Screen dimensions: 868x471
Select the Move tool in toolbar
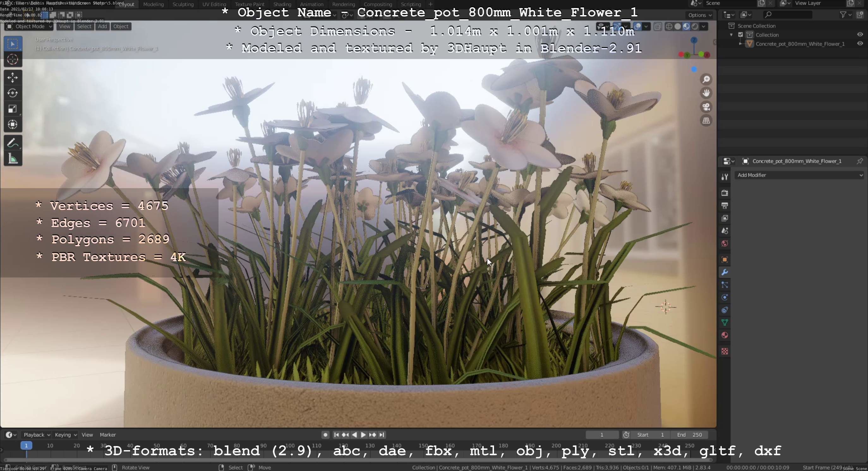[x=13, y=78]
